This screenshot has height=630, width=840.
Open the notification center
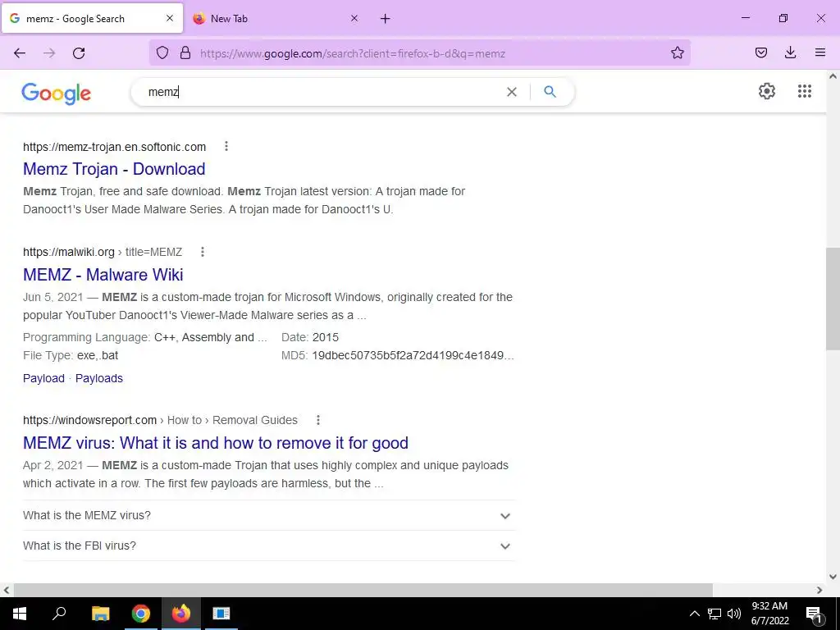click(x=814, y=614)
